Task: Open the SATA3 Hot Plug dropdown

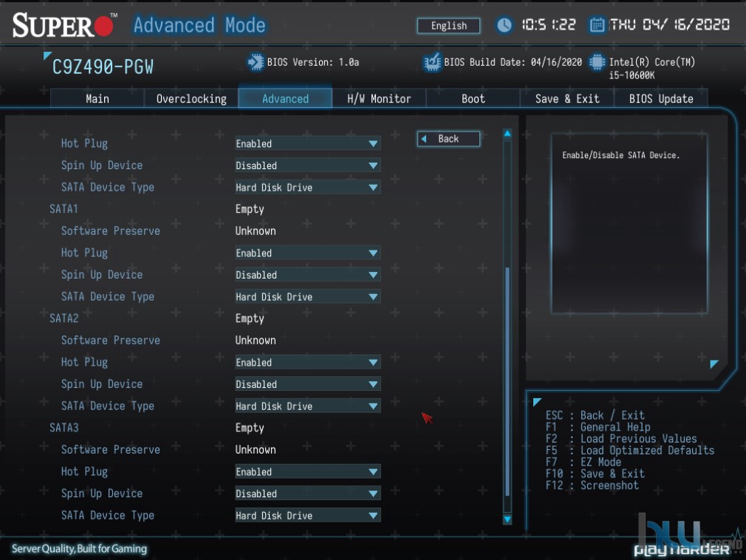Action: 308,472
